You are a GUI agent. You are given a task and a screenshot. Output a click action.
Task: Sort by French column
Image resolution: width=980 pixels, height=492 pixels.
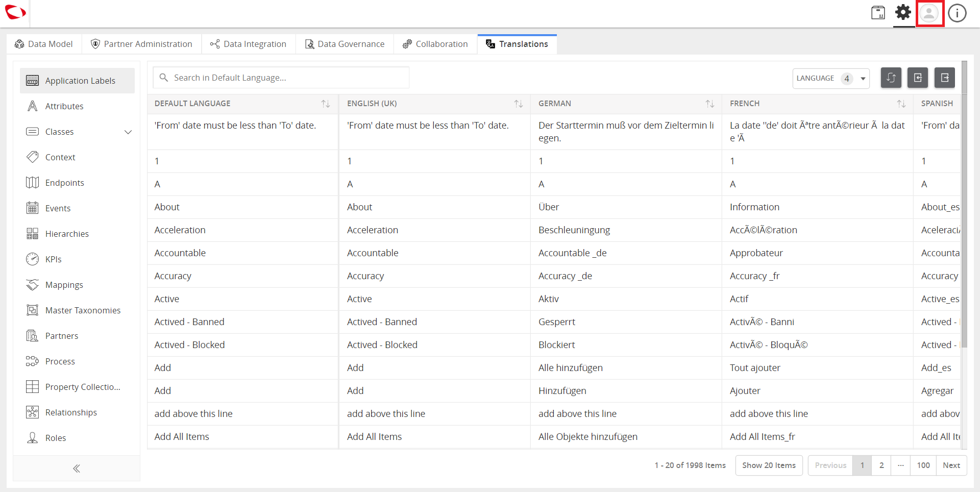(x=901, y=104)
